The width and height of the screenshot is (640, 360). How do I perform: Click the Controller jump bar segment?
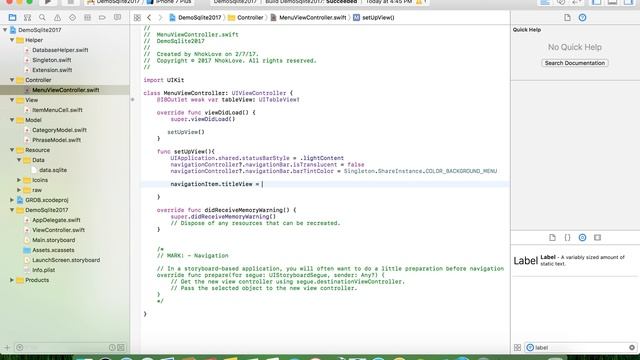246,18
